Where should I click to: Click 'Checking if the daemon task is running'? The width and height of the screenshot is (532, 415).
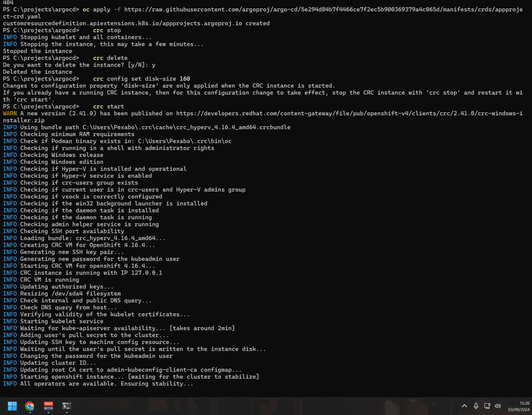pyautogui.click(x=77, y=218)
